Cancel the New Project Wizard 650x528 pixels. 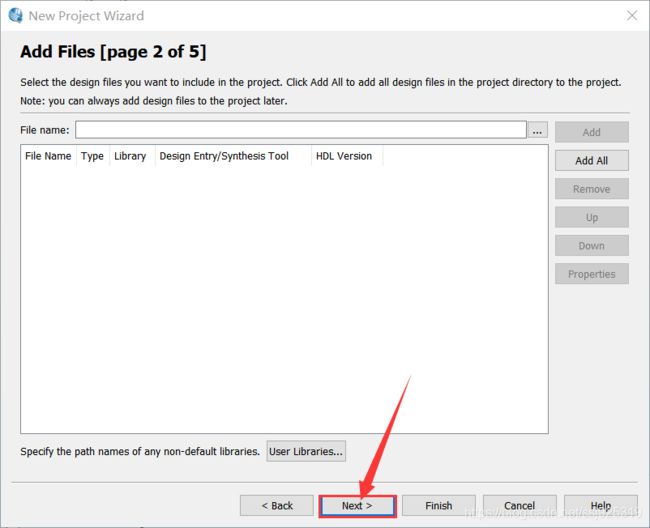tap(519, 506)
